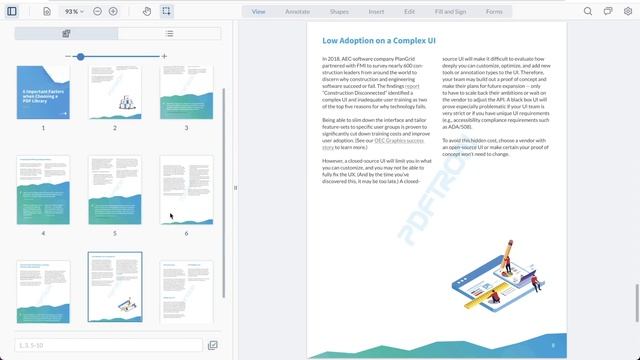
Task: Select page 2 thumbnail
Action: [x=115, y=93]
